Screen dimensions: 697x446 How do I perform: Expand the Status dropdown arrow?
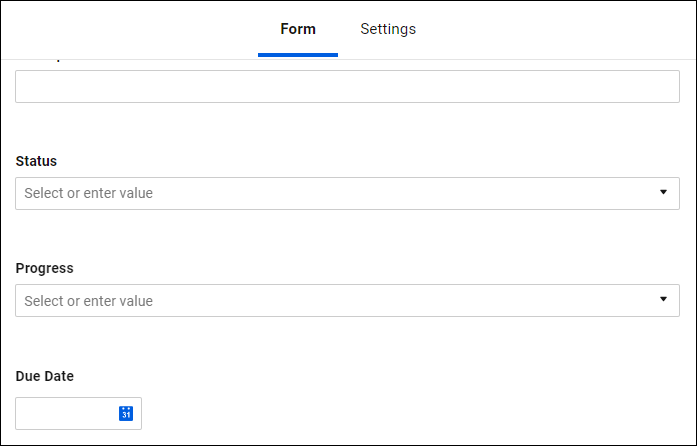click(663, 192)
